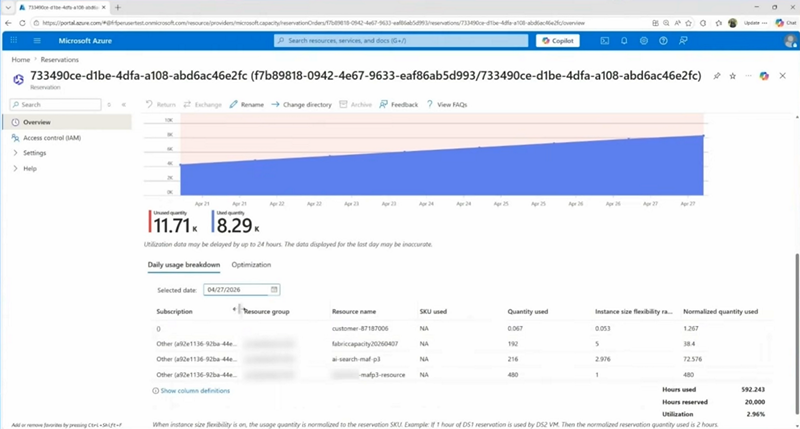
Task: Add page to browser favorites star
Action: tap(688, 23)
